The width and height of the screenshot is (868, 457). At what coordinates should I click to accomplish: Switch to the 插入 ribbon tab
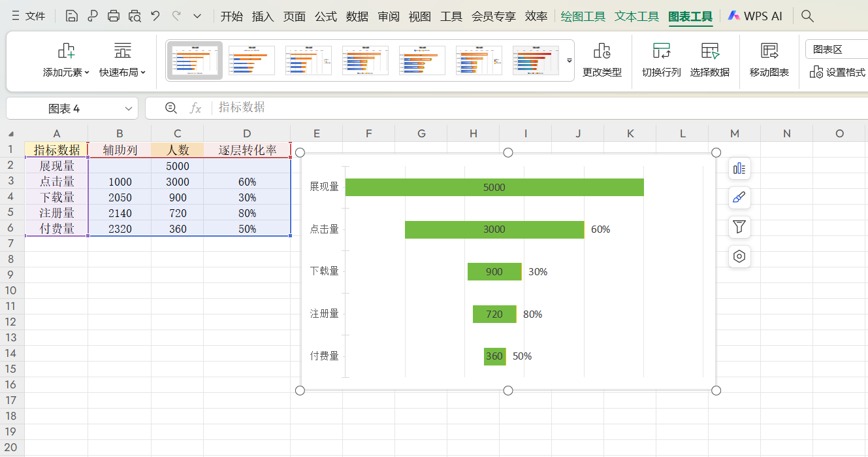tap(263, 16)
